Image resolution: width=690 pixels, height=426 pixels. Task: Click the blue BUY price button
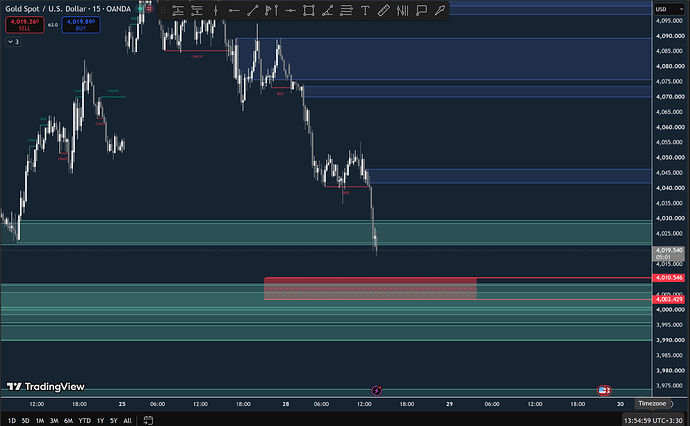(x=81, y=25)
